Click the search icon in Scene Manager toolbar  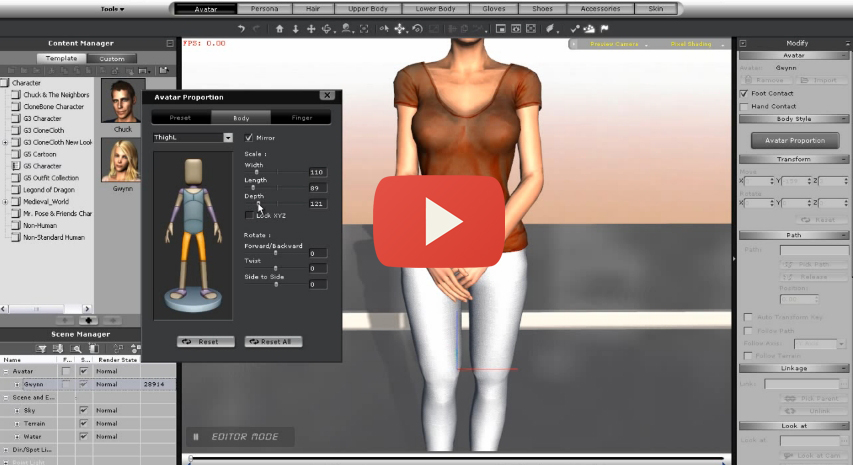pyautogui.click(x=77, y=348)
